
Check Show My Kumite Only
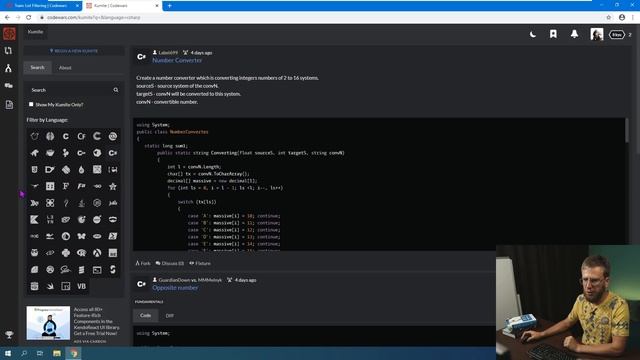[31, 104]
